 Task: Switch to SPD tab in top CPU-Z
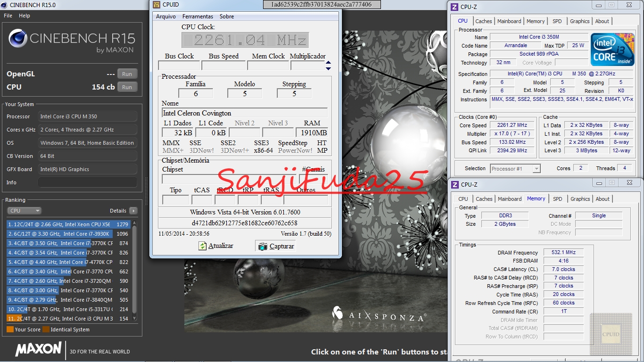(x=557, y=21)
